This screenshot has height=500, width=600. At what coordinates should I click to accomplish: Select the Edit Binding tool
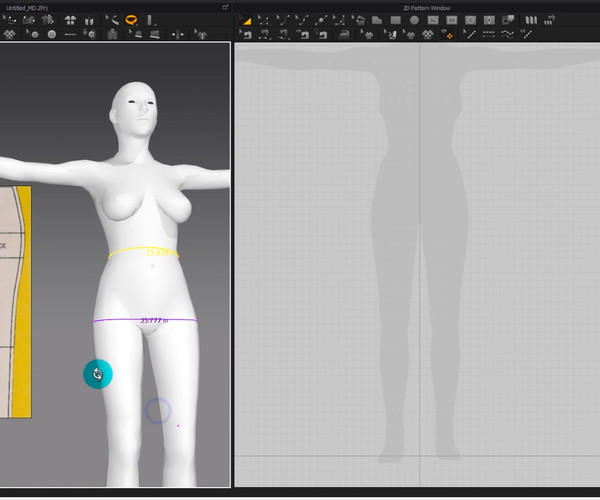click(x=135, y=34)
